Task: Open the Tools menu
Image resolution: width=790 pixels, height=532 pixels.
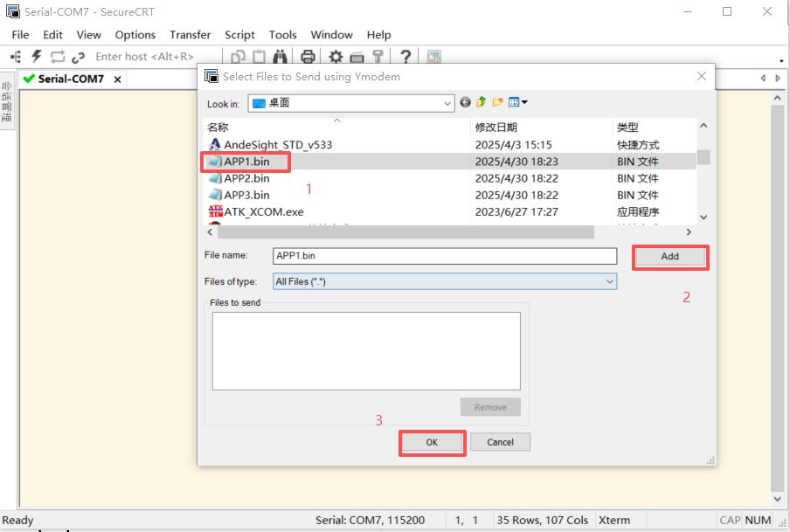Action: click(x=282, y=35)
